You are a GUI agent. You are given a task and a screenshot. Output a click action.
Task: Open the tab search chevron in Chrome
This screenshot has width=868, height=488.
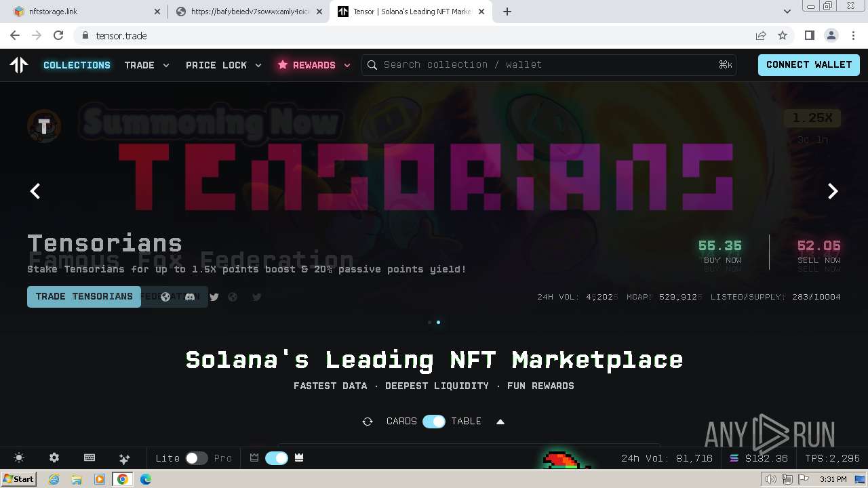click(787, 12)
